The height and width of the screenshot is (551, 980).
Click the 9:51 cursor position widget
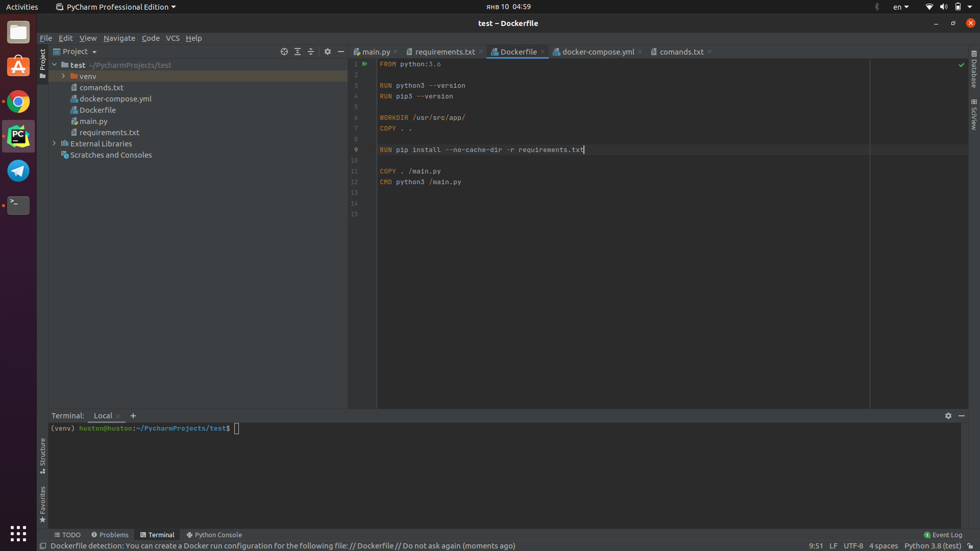click(816, 546)
